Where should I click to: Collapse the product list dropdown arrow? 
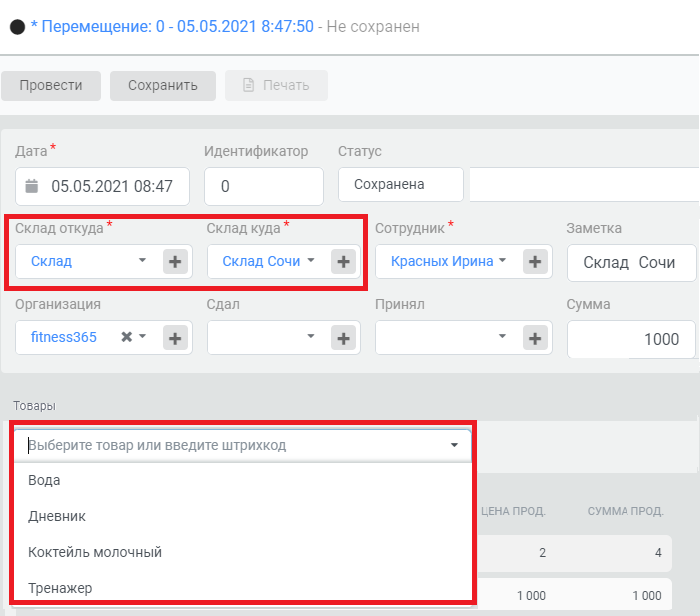(454, 445)
